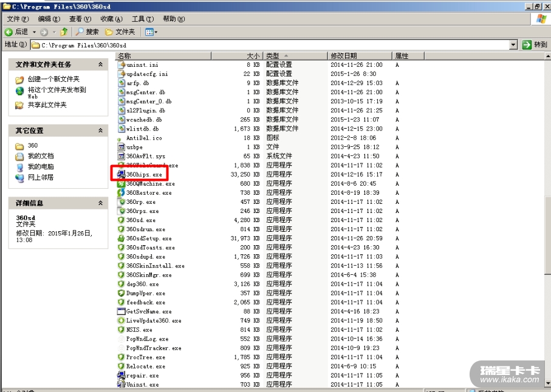Screen dimensions: 551x392
Task: Select the ProcTree.exe file icon
Action: point(121,357)
